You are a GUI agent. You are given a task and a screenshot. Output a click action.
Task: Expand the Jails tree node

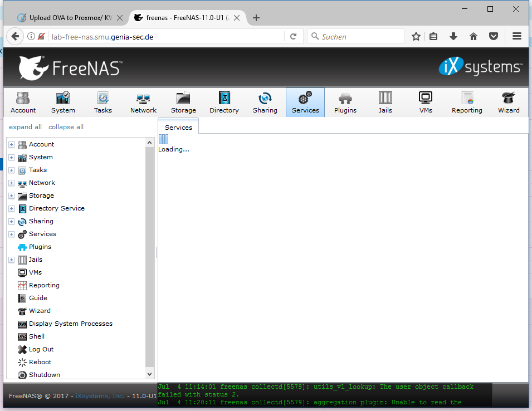click(11, 260)
